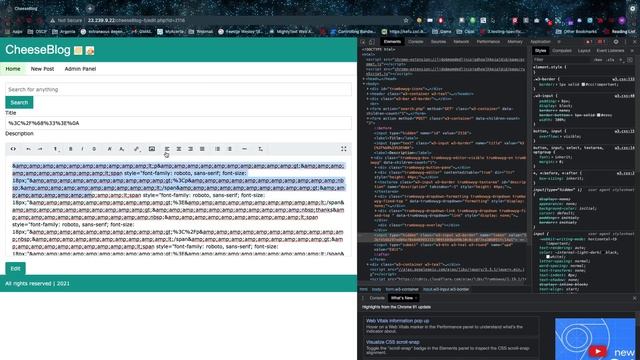Screen dimensions: 640x360
Task: Open the formatting paragraph dropdown in editor toolbar
Action: 56,149
